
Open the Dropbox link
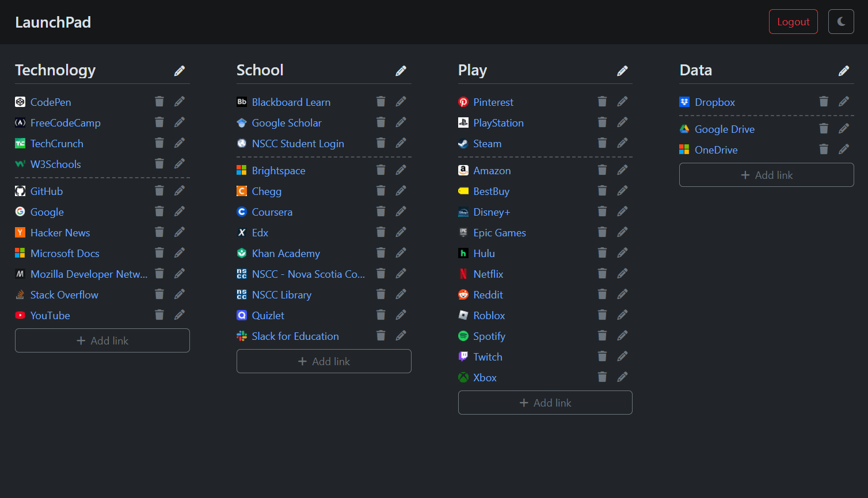(x=715, y=102)
